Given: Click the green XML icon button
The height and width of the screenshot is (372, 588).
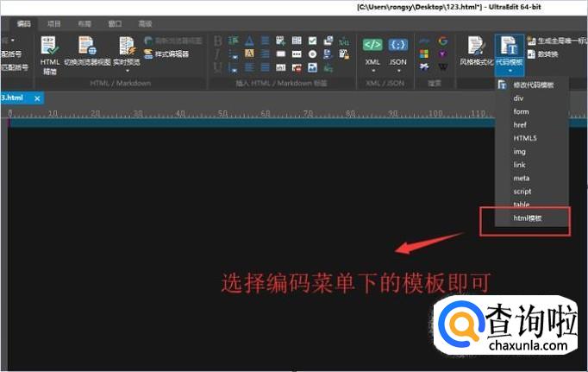Looking at the screenshot, I should click(372, 45).
